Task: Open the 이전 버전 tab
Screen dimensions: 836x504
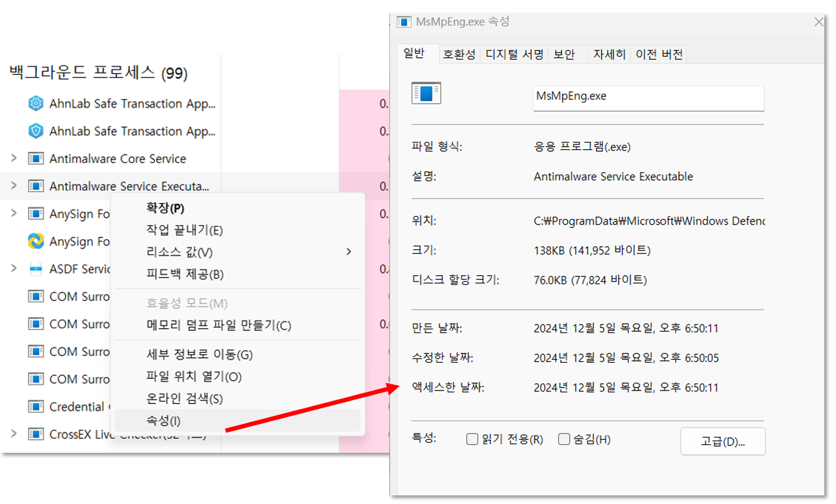Action: click(659, 54)
